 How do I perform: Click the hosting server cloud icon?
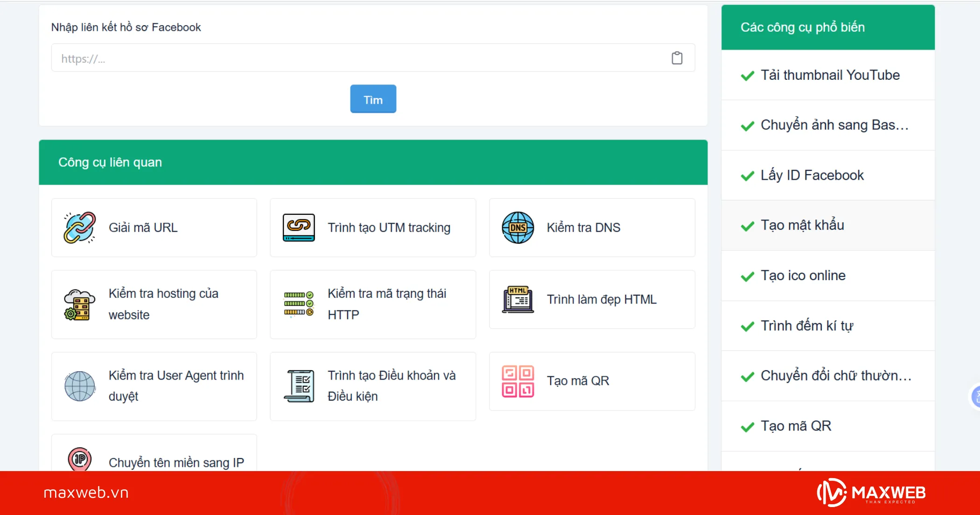(80, 304)
